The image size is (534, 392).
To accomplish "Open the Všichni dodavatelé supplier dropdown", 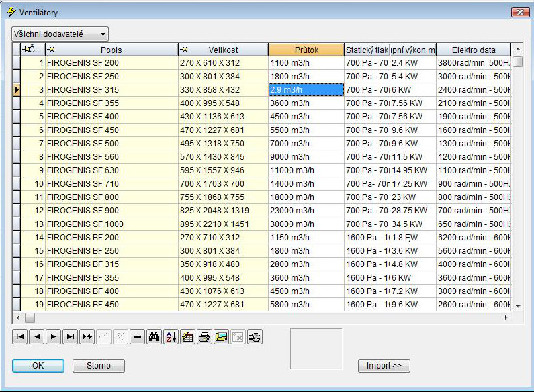I will tap(60, 34).
